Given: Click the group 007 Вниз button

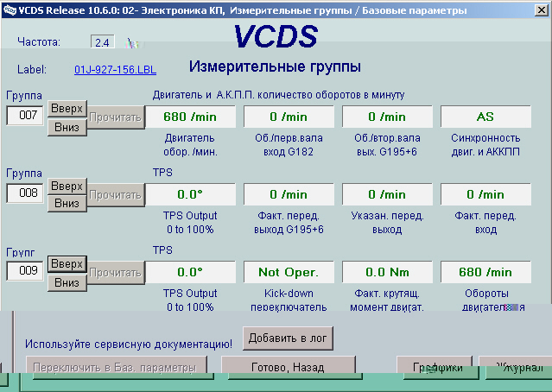Looking at the screenshot, I should click(x=67, y=127).
